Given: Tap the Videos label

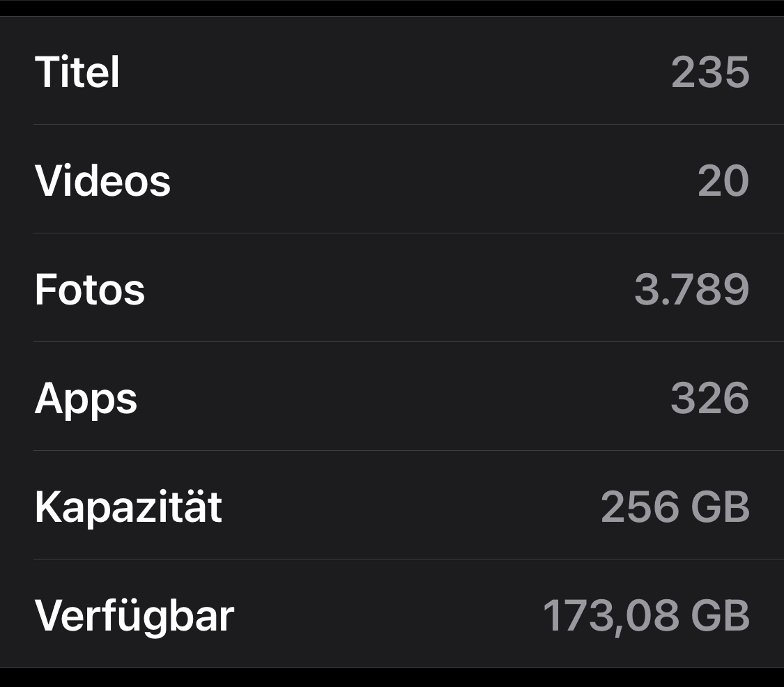Looking at the screenshot, I should pos(102,180).
